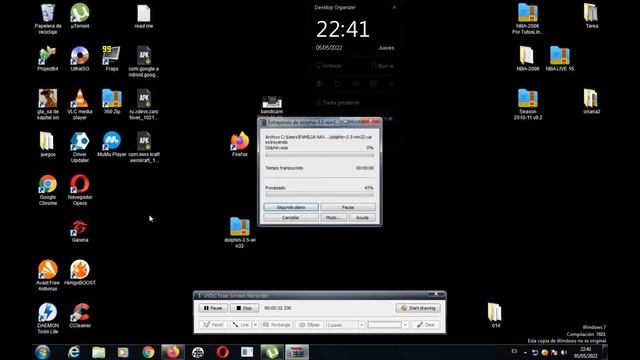This screenshot has height=360, width=640.
Task: Open the Windows Start menu
Action: tap(42, 352)
